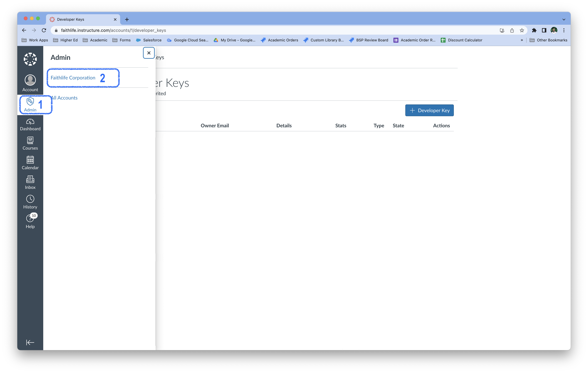Open the All Accounts link
This screenshot has height=373, width=588.
64,98
